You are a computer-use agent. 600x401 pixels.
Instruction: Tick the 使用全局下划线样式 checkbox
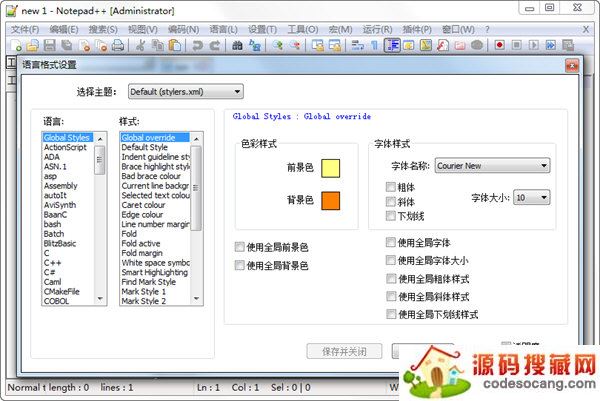point(391,314)
